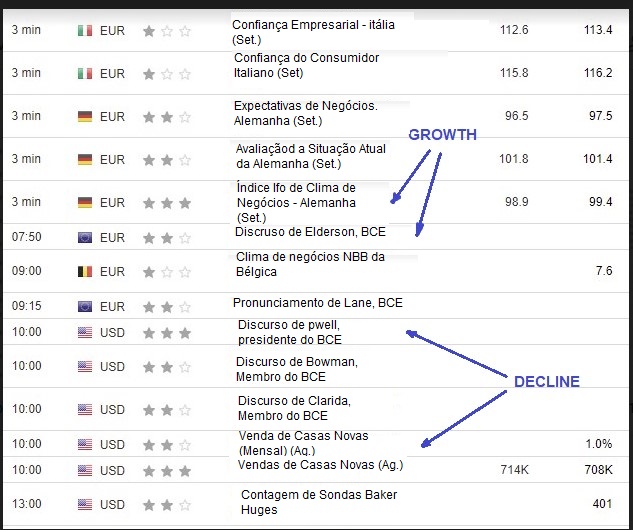Click the EU flag in Lane pronunciamento row
633x530 pixels.
[85, 306]
